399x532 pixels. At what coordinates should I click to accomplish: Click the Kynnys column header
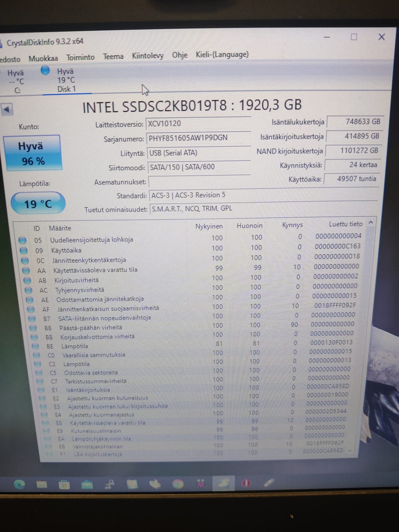(292, 225)
